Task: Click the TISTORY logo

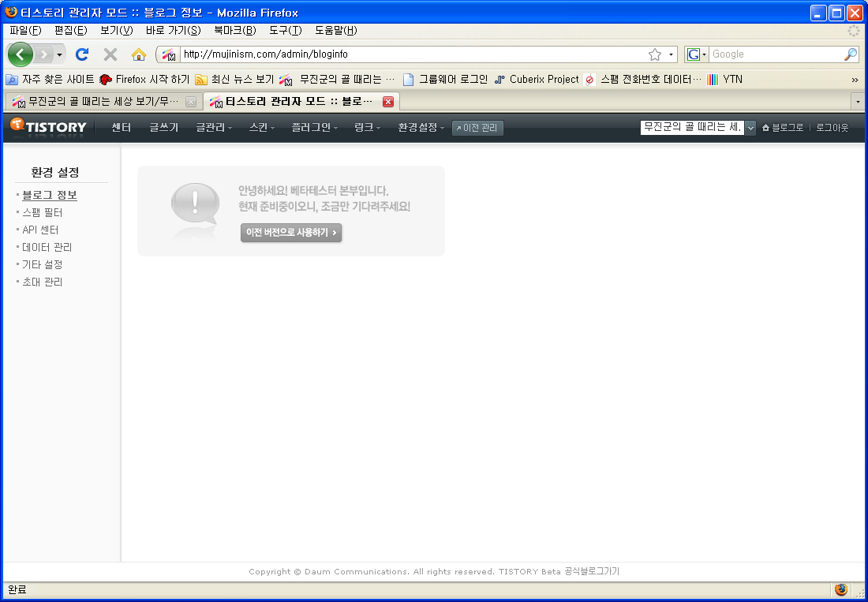Action: click(x=49, y=127)
